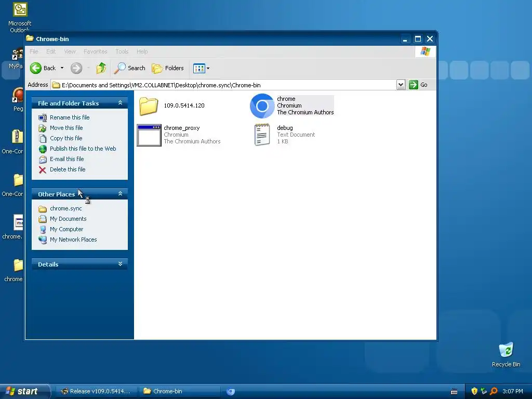Screen dimensions: 532x399
Task: Click the 109.0.5414.120 folder name
Action: point(184,105)
